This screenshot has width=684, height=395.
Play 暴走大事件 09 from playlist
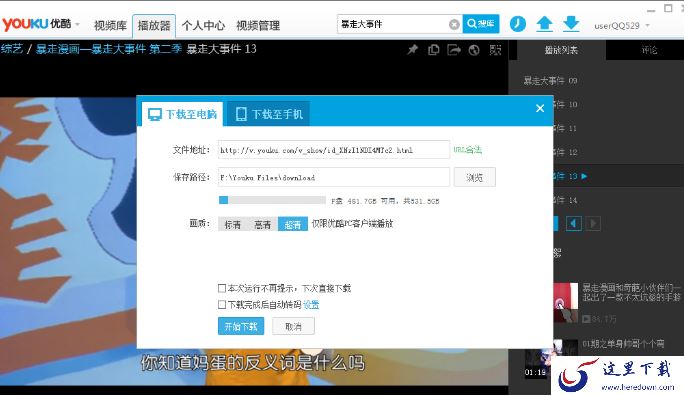(x=550, y=81)
